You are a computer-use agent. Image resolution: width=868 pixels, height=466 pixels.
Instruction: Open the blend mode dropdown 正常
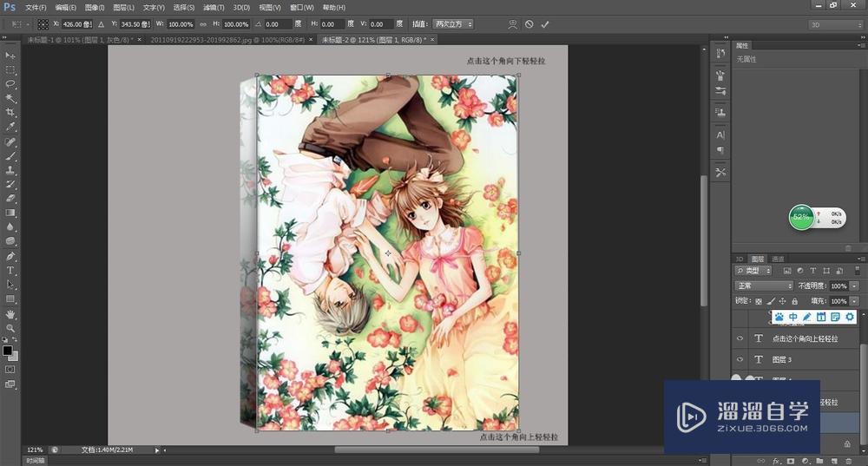[x=764, y=286]
